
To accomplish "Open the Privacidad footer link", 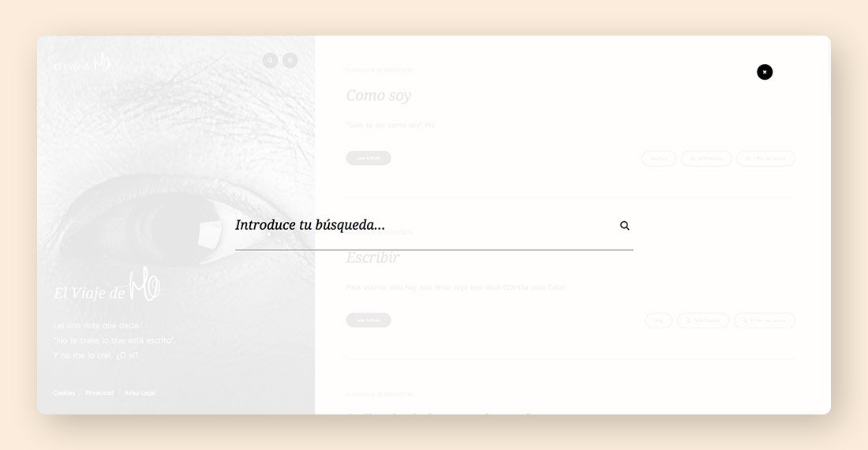I will click(x=99, y=393).
